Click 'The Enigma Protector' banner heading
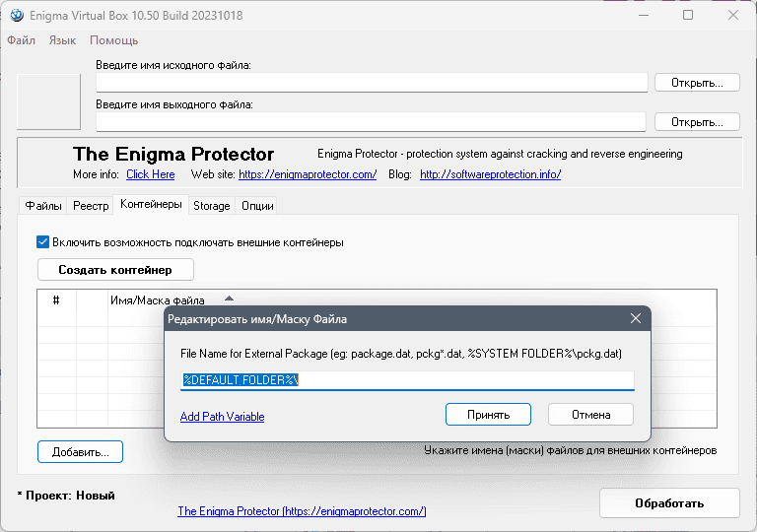This screenshot has height=532, width=757. click(x=173, y=154)
